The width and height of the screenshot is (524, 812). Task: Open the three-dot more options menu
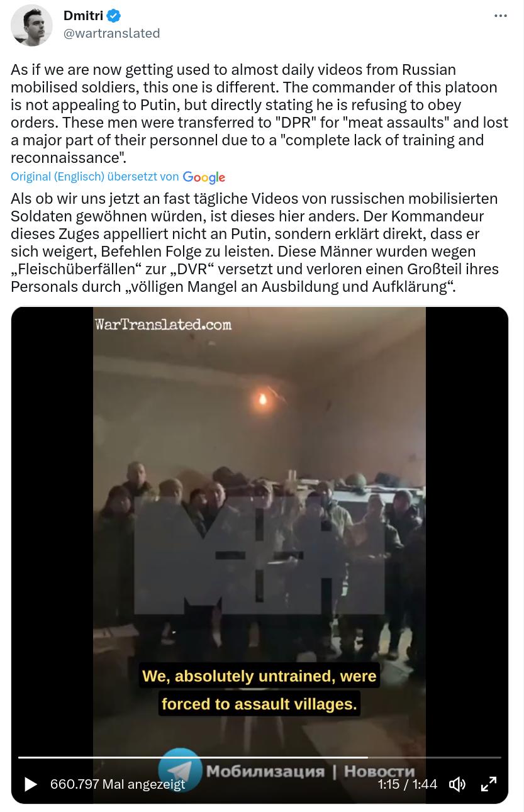tap(501, 16)
